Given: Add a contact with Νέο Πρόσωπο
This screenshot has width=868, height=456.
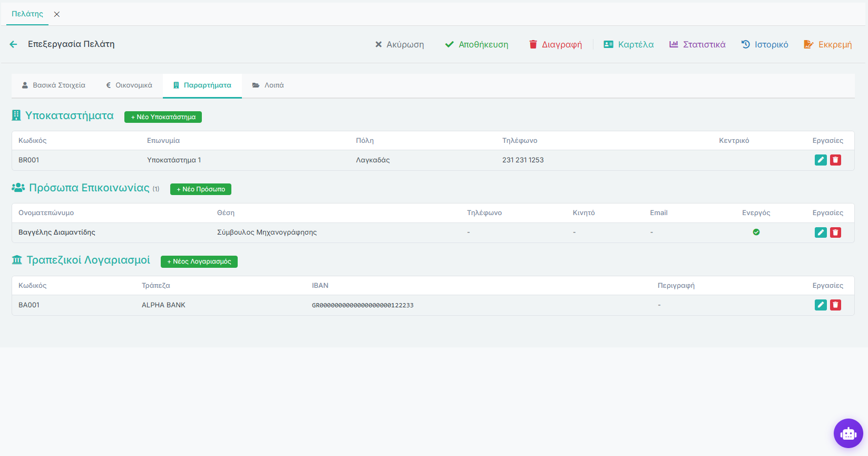Looking at the screenshot, I should (x=201, y=189).
